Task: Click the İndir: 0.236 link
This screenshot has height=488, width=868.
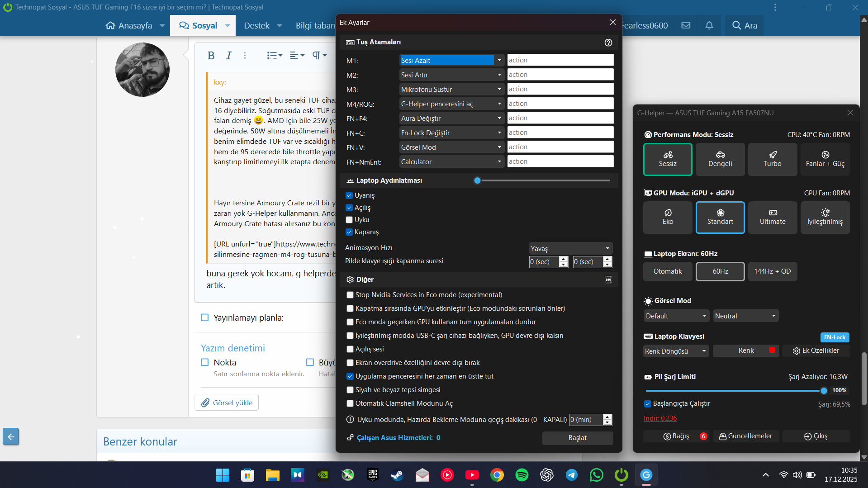Action: pos(660,418)
